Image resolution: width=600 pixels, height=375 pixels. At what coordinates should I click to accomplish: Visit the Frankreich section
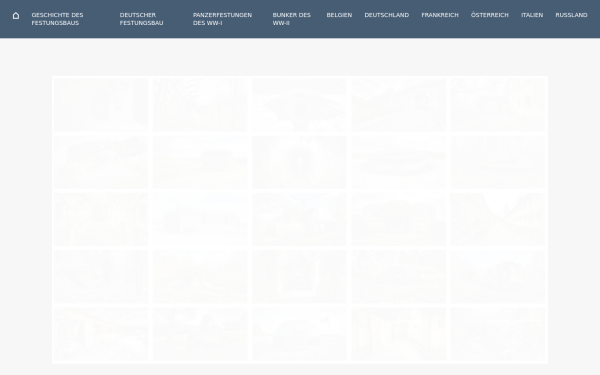(440, 15)
